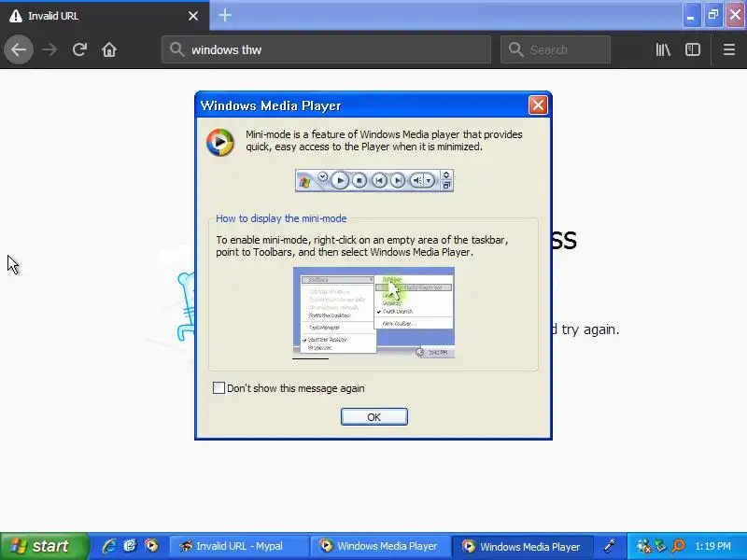Check Don't show this message again
Viewport: 747px width, 560px height.
point(218,388)
